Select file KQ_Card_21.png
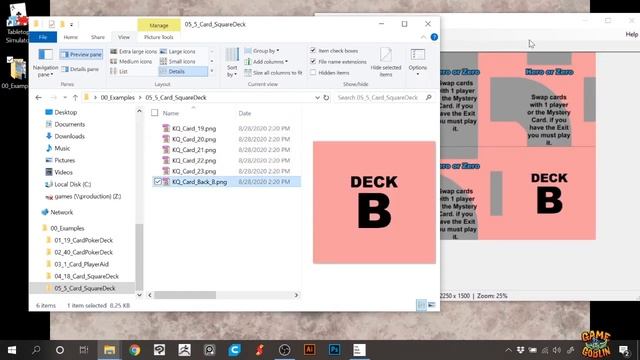 pyautogui.click(x=194, y=150)
